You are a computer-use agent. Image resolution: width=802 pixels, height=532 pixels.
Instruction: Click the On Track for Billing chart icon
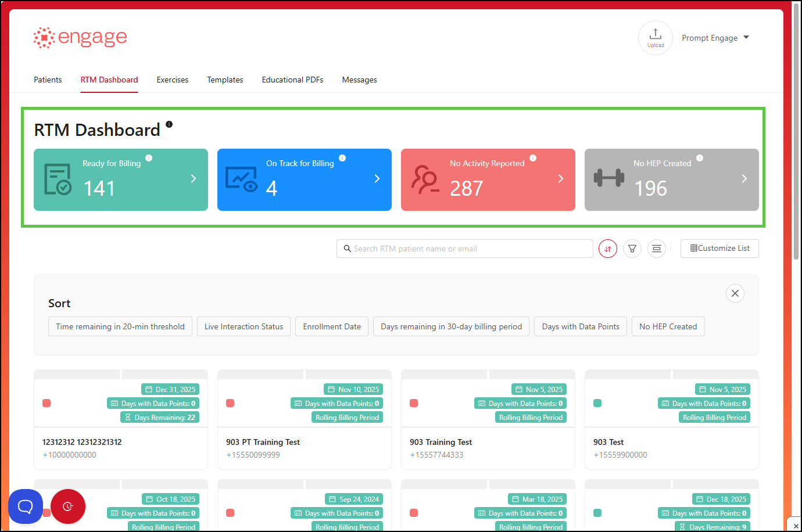tap(241, 179)
